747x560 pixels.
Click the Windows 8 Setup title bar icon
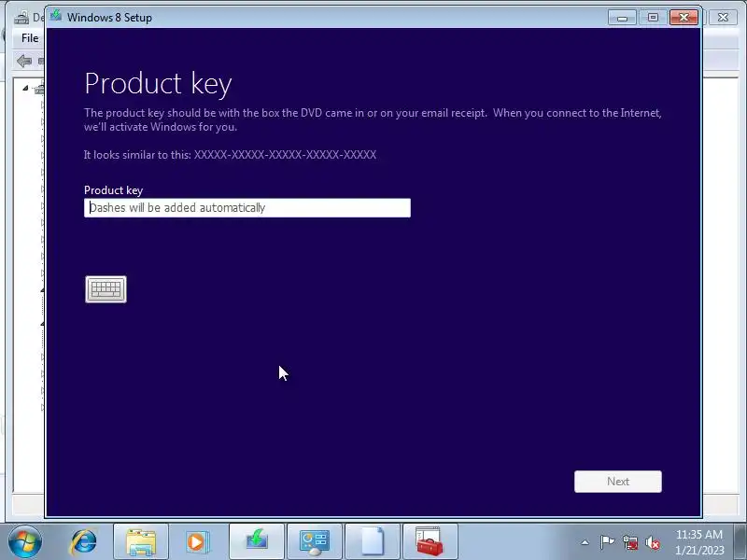click(56, 16)
